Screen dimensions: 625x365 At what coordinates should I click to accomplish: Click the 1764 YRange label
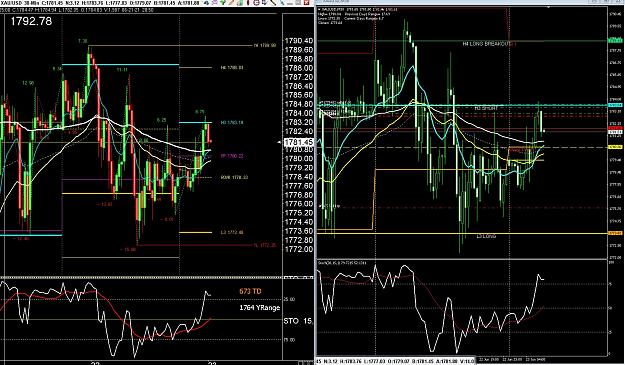coord(260,308)
